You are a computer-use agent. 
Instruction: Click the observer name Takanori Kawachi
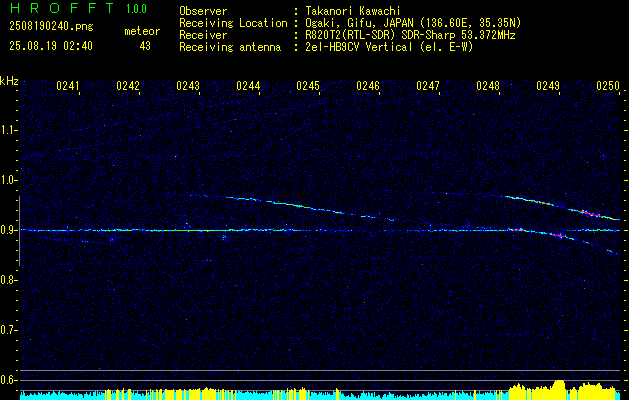point(352,11)
